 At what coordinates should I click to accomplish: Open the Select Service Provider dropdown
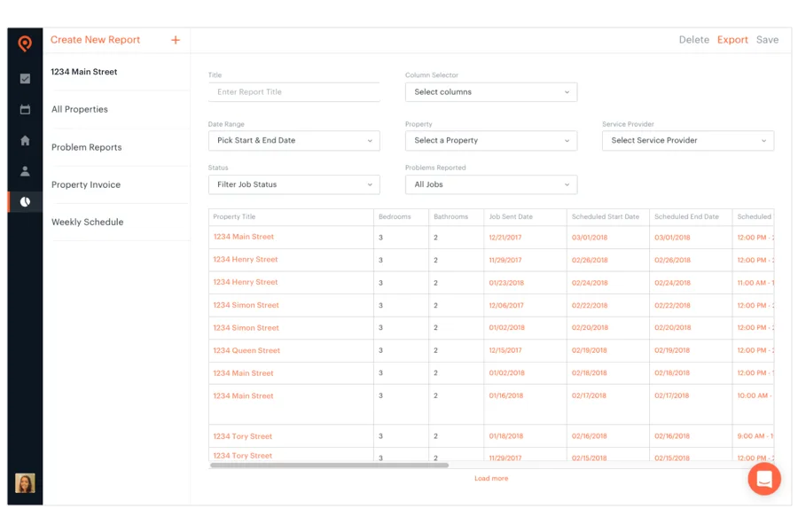tap(688, 140)
